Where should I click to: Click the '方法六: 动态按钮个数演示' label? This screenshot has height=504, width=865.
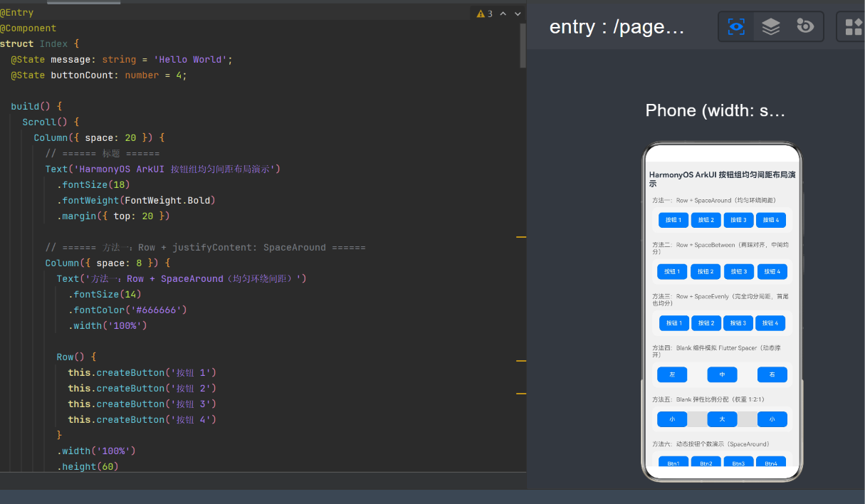711,444
